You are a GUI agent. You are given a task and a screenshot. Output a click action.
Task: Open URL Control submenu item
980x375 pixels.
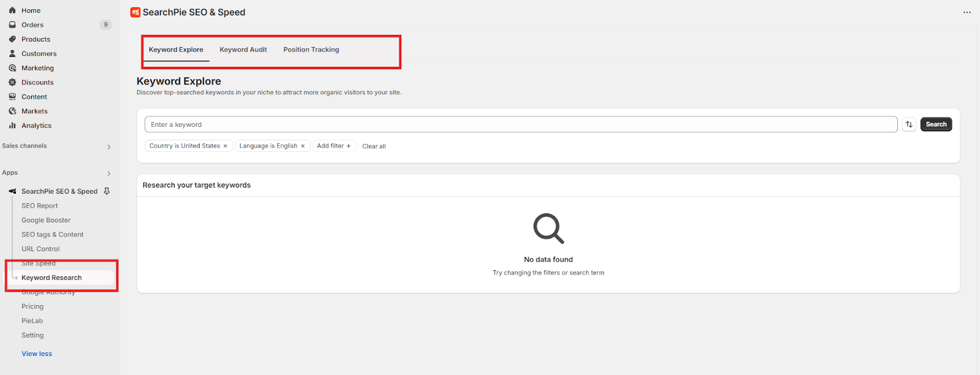[40, 249]
